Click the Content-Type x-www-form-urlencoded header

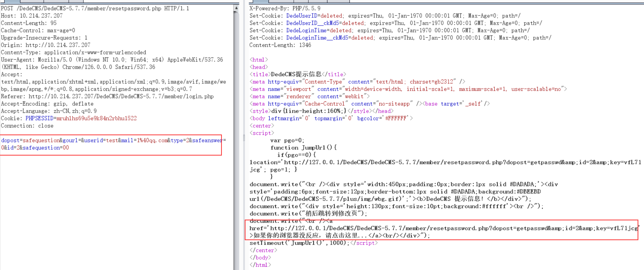(73, 52)
